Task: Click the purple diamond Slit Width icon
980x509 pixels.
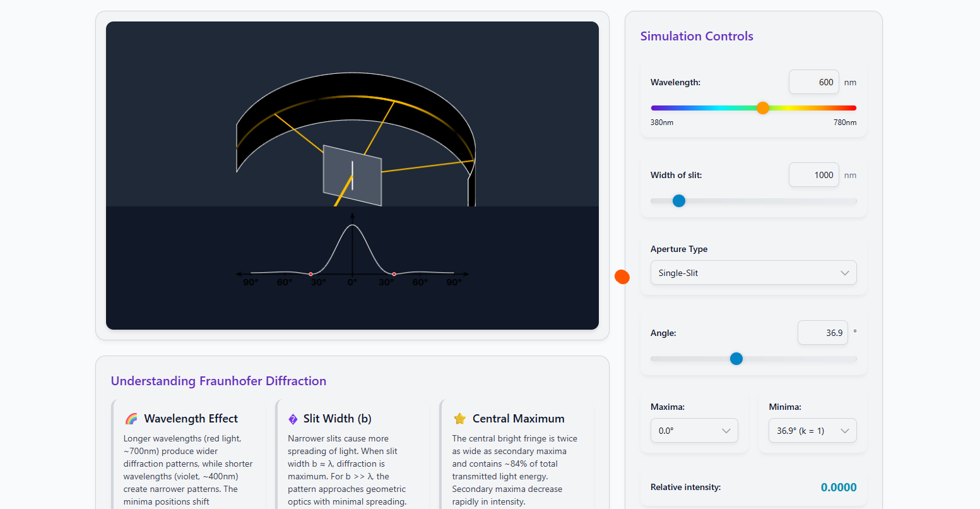Action: click(293, 419)
